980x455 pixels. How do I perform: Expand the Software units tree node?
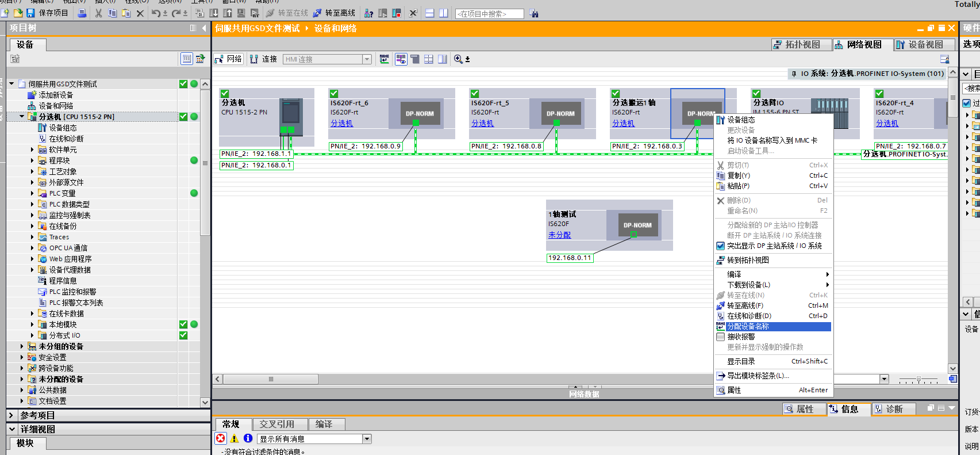pos(32,150)
